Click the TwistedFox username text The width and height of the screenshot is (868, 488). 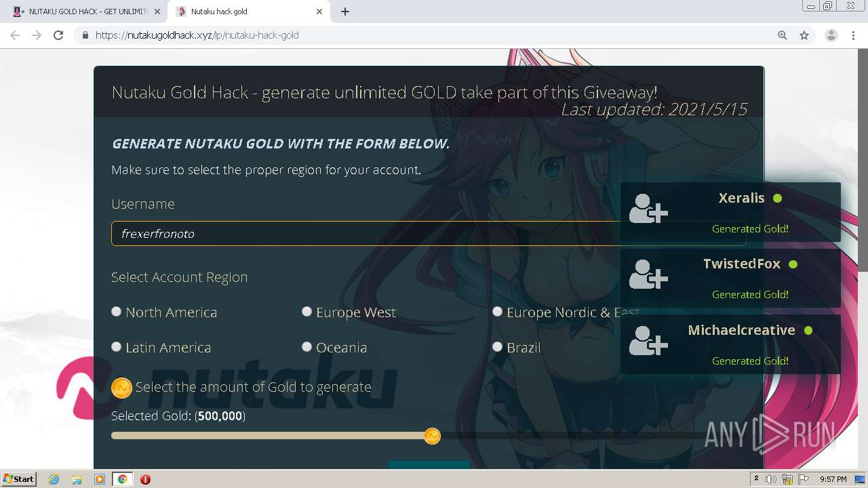click(x=742, y=264)
